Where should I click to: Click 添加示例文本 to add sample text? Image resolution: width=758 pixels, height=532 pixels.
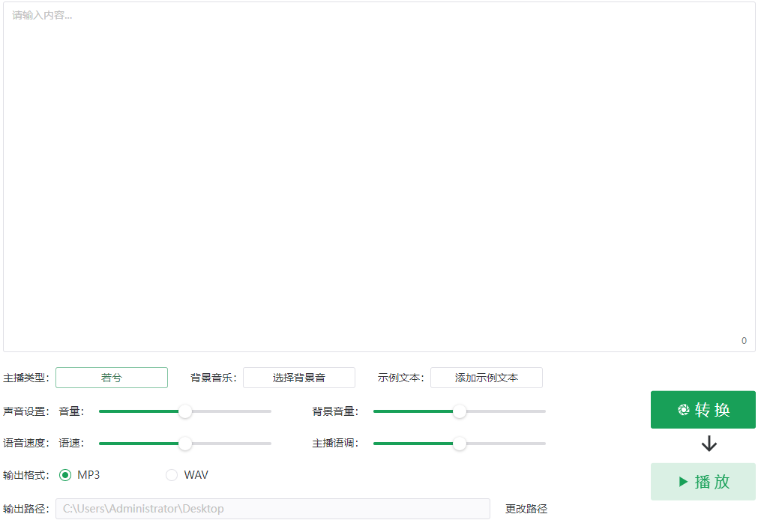point(487,378)
